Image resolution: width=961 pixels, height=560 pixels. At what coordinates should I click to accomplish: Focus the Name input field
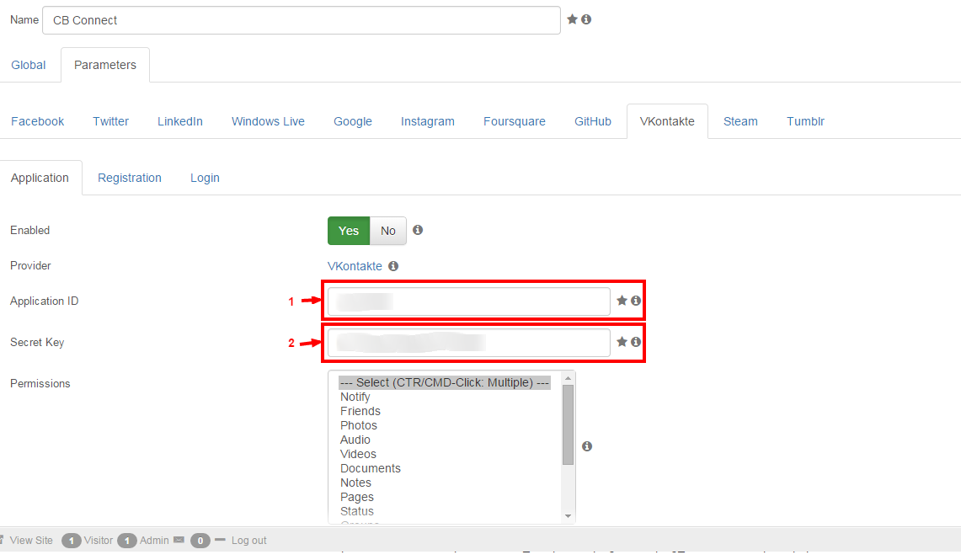302,20
